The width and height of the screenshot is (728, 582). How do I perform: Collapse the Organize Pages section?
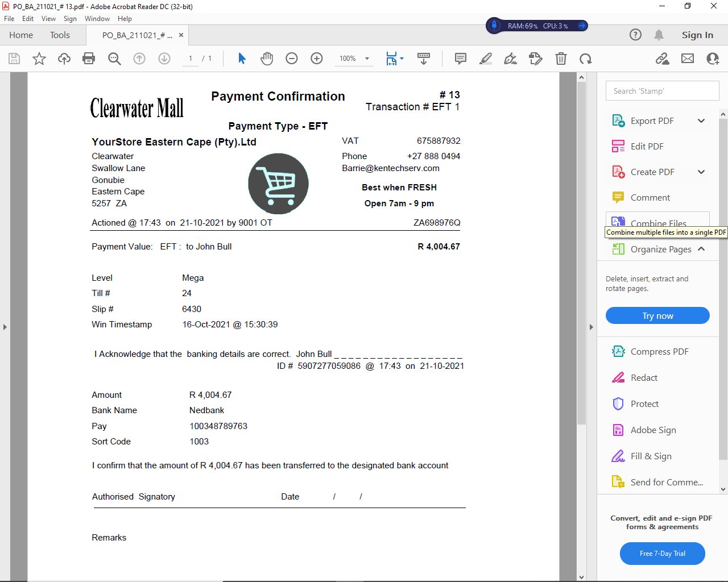pos(701,249)
